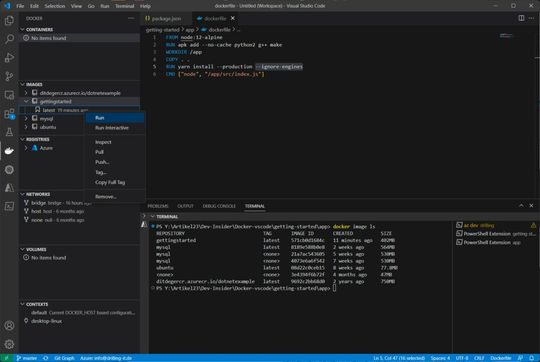Open the Terminal menu
Screen dimensions: 540x362
[124, 6]
